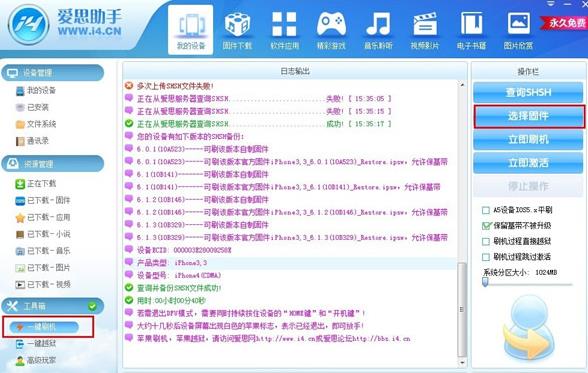
Task: Click the log panel scrollbar thumb
Action: [x=462, y=309]
